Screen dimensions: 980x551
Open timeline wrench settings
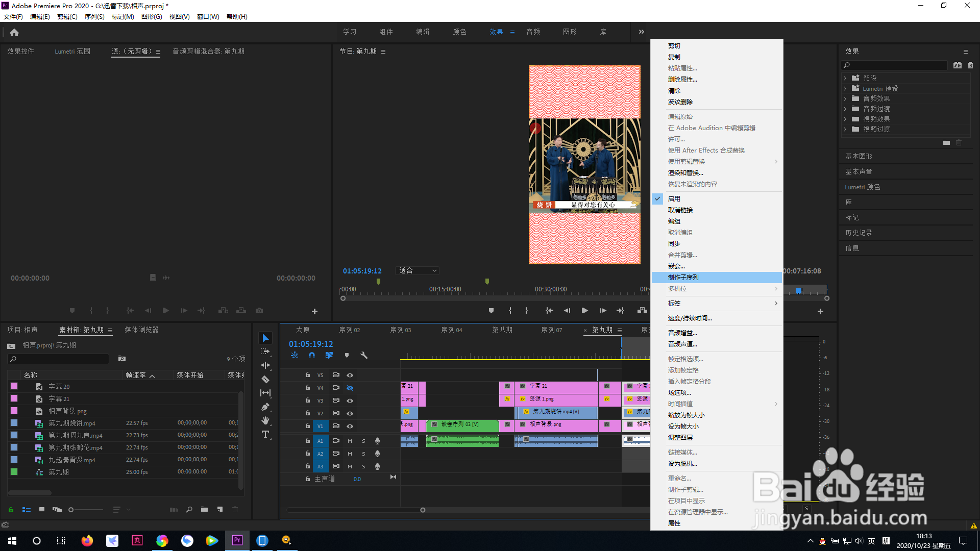pyautogui.click(x=364, y=355)
